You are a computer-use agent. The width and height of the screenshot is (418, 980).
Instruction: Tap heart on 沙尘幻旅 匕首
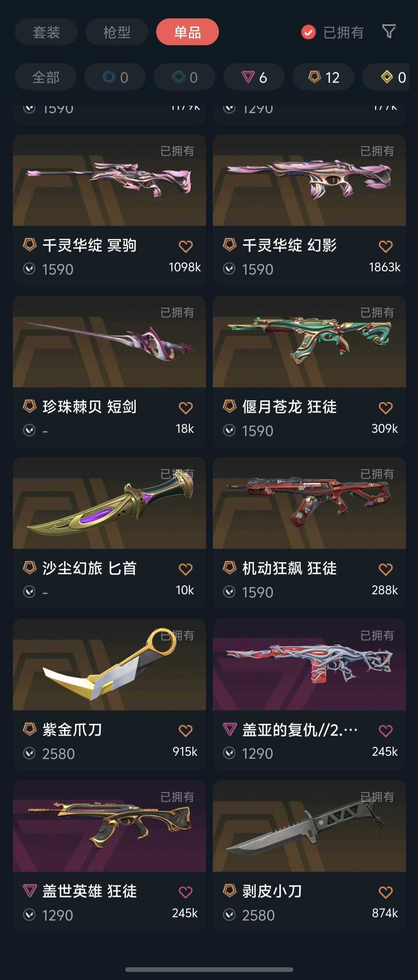186,569
